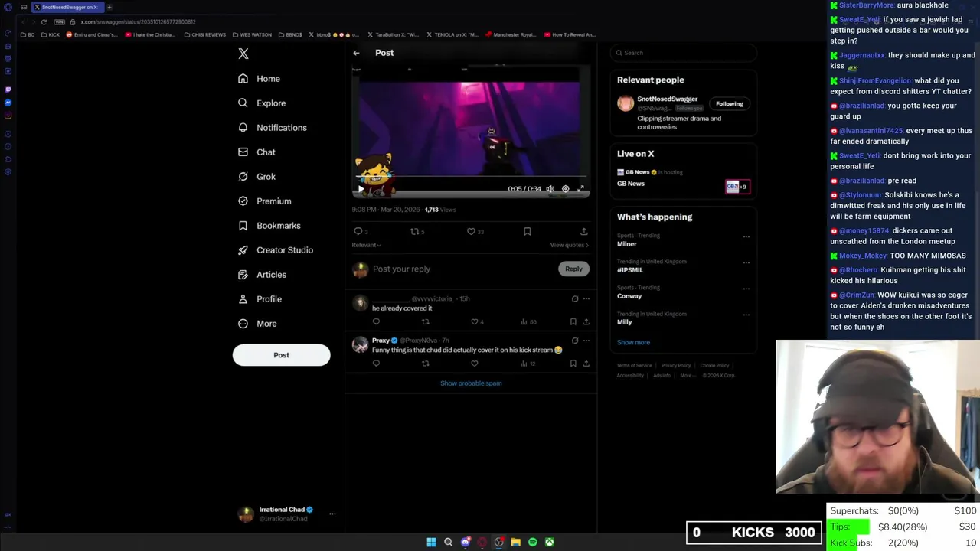The image size is (980, 551).
Task: Toggle Following for SnotNosedSwagger
Action: [729, 103]
